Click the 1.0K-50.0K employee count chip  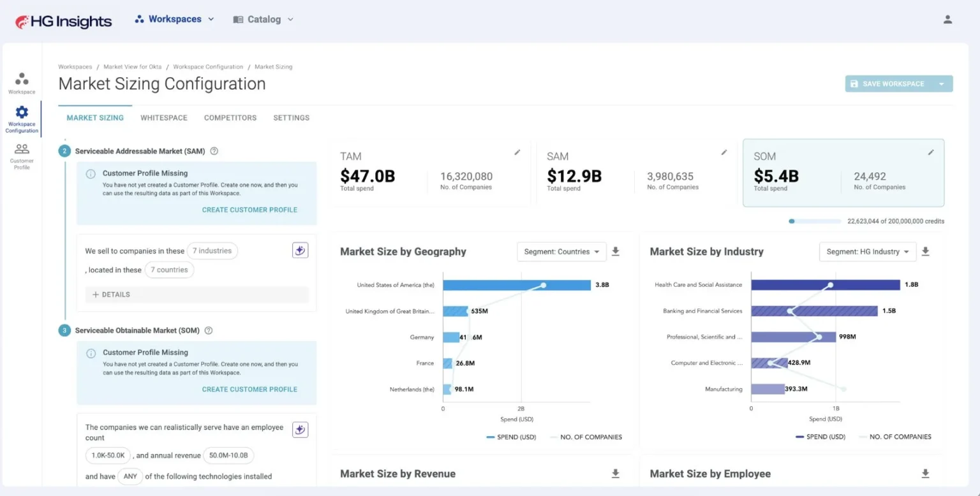pyautogui.click(x=108, y=455)
